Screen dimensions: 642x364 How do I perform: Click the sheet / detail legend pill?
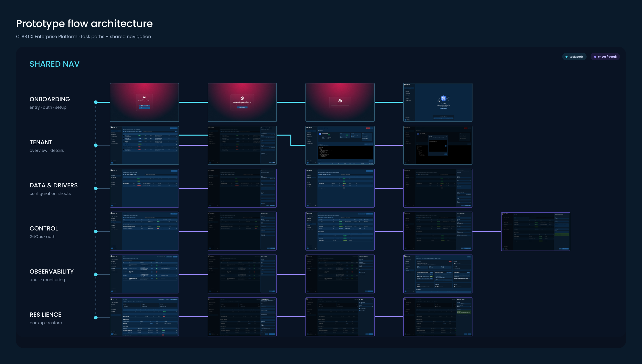click(605, 57)
